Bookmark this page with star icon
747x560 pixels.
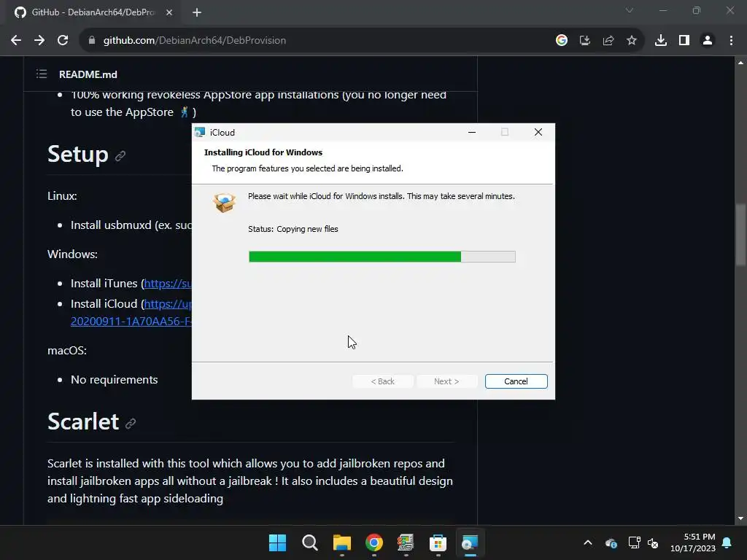click(x=632, y=41)
